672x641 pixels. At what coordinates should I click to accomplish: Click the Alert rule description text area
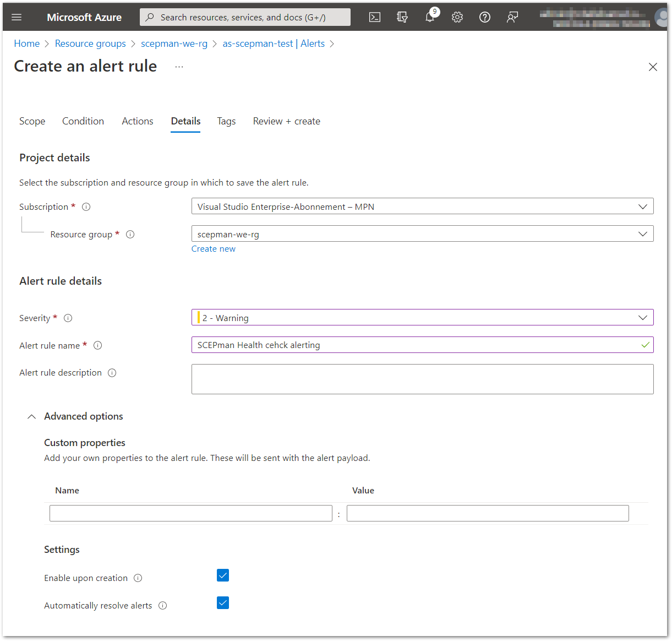point(422,379)
